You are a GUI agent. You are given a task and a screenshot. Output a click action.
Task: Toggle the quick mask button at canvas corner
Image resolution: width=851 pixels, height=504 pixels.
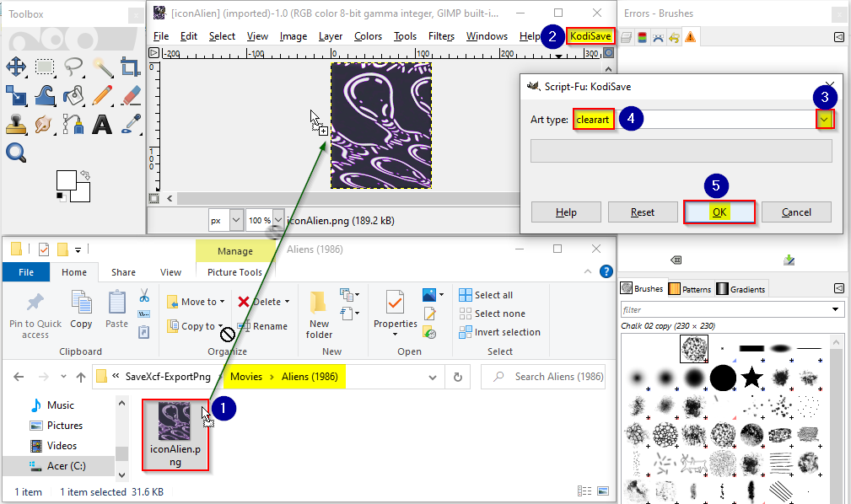point(154,199)
